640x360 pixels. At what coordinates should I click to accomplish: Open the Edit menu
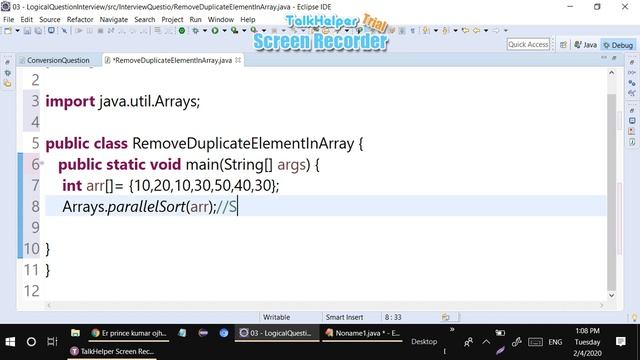27,20
